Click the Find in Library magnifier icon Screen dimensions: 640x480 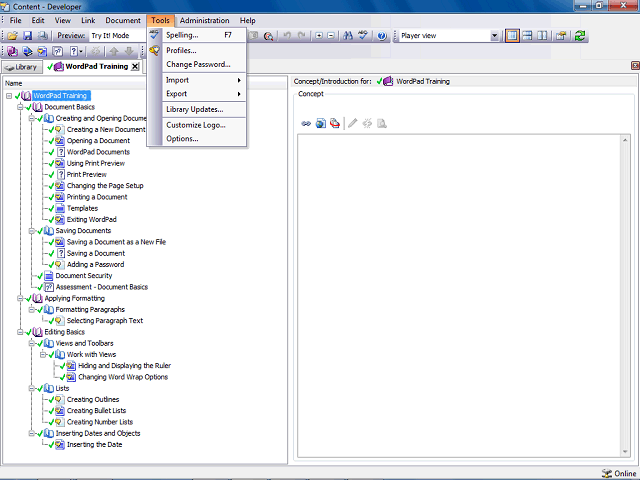click(x=268, y=36)
